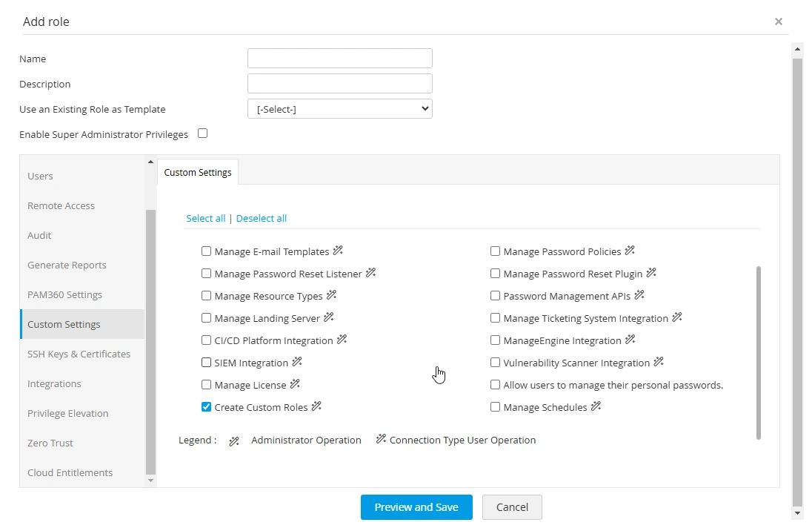
Task: Click the Select all link
Action: pos(205,218)
